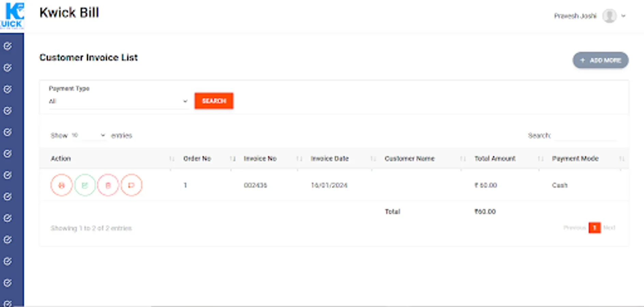Click the user avatar beside Pravesh Joshi
The width and height of the screenshot is (644, 307).
point(609,16)
